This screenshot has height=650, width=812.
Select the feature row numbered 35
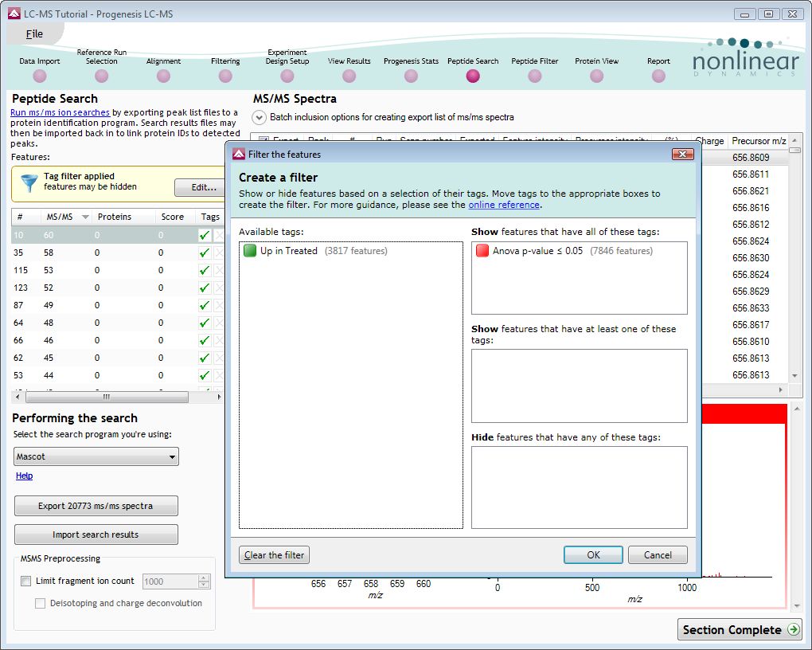pos(118,253)
